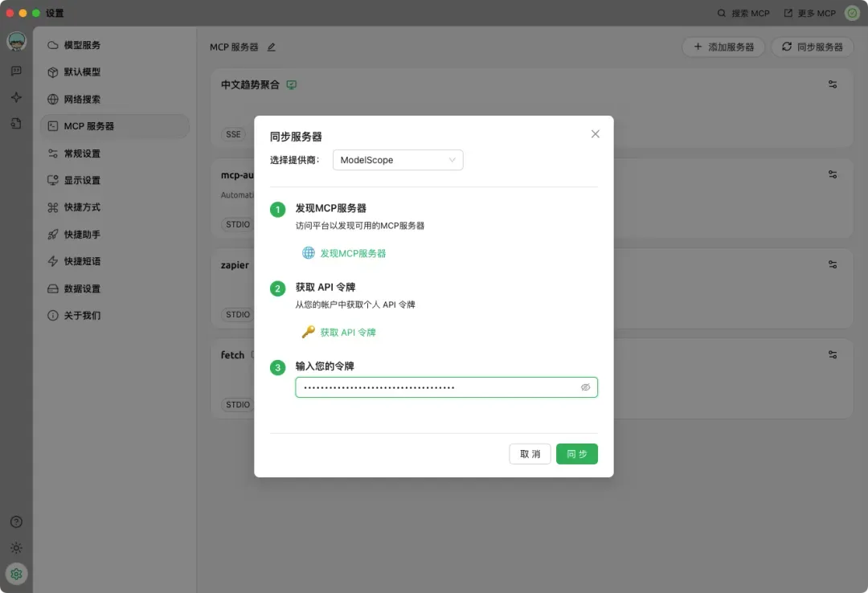Click the STDIO tag on the fetch card

[x=238, y=405]
